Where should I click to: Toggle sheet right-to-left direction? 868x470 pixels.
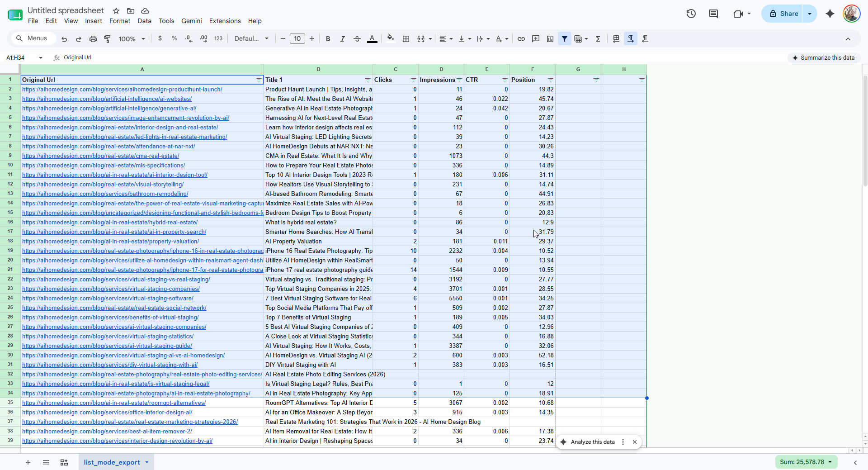click(x=616, y=39)
